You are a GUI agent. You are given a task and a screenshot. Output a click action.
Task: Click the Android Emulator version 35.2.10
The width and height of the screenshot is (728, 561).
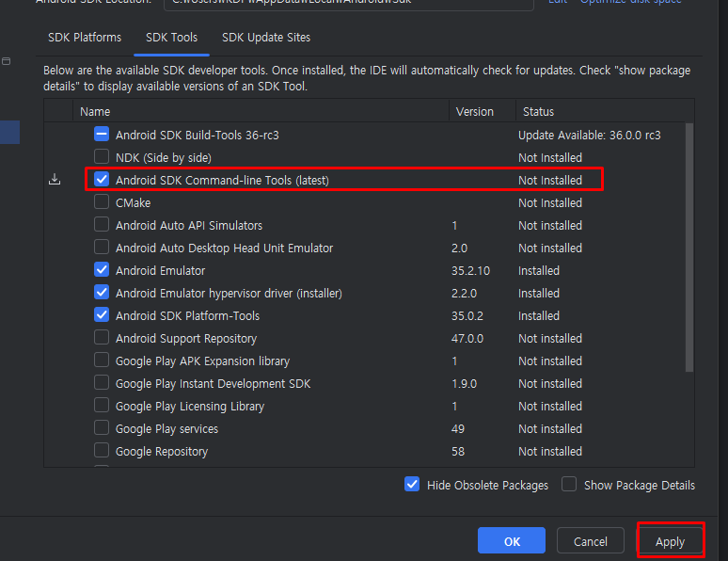point(470,270)
